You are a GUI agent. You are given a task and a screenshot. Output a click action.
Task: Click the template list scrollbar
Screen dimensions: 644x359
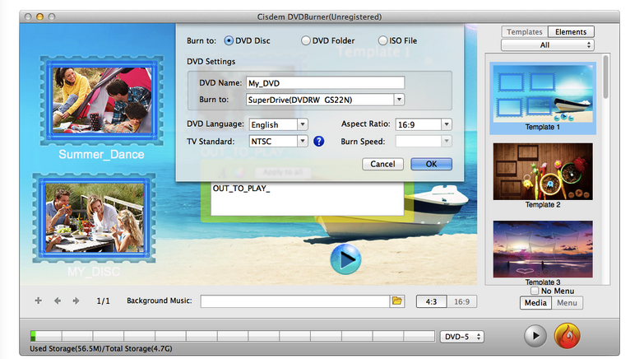(x=605, y=77)
